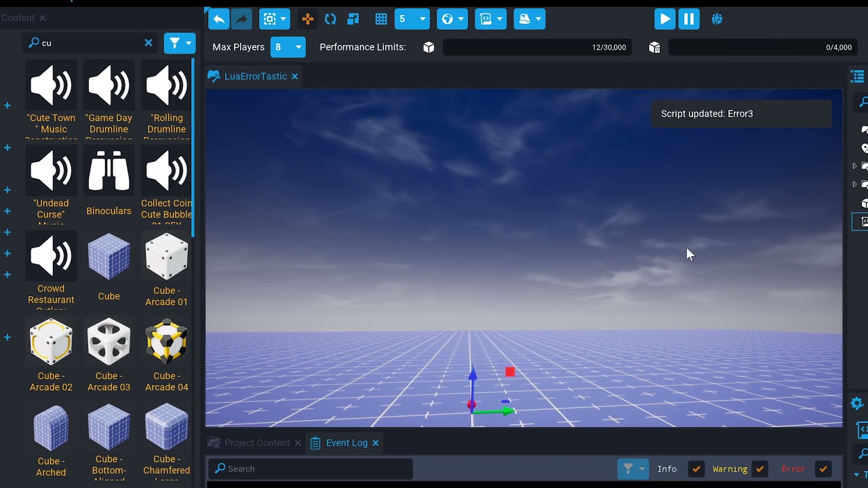The height and width of the screenshot is (488, 868).
Task: Open the grid snap size dropdown showing 5
Action: (x=412, y=19)
